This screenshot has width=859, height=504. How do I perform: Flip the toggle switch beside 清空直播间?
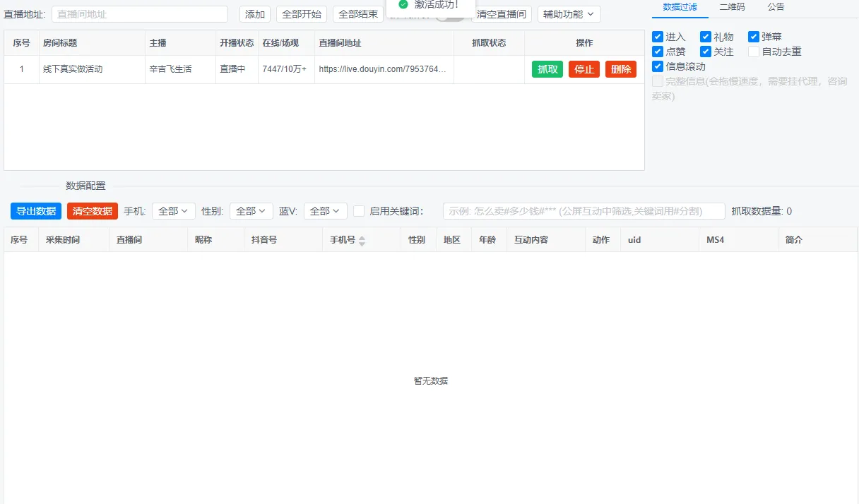point(449,16)
